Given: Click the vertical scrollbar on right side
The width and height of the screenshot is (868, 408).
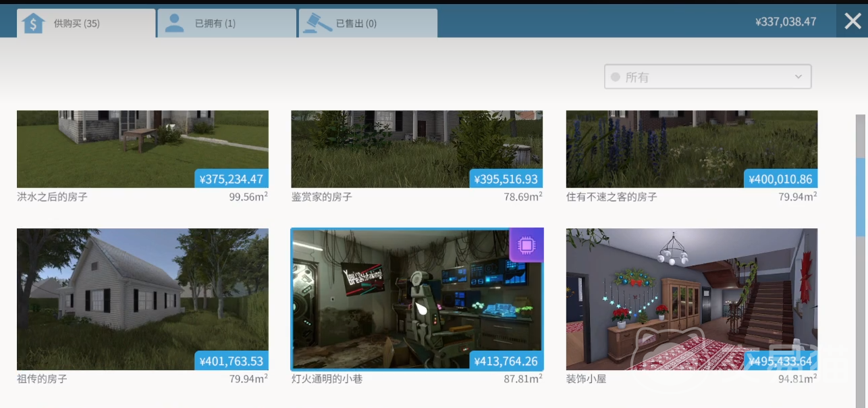Looking at the screenshot, I should pyautogui.click(x=861, y=196).
